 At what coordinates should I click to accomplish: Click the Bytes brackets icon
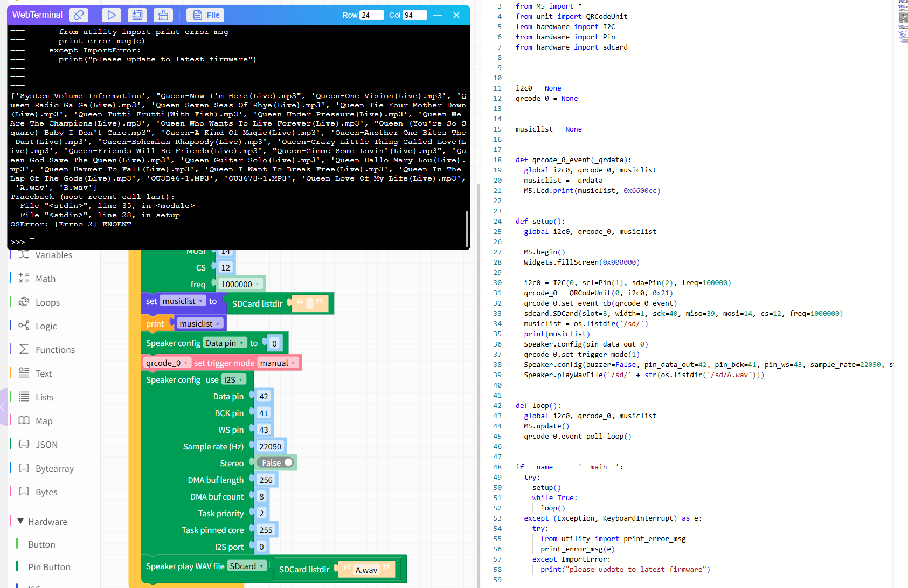(x=24, y=492)
